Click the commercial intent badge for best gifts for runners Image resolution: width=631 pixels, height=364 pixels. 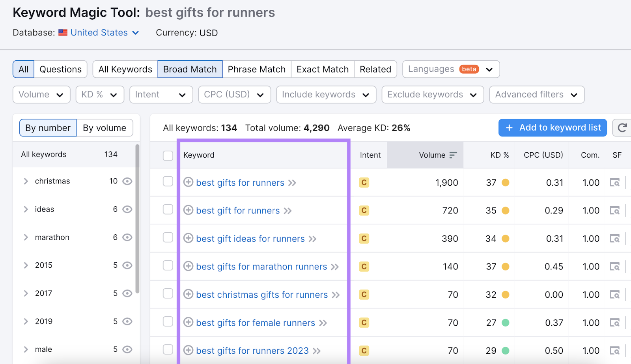tap(364, 182)
